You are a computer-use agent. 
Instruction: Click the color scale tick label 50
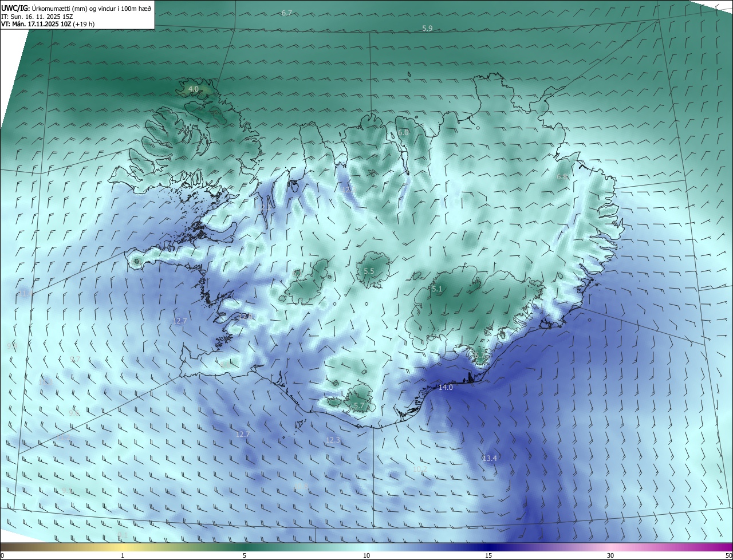(x=728, y=555)
